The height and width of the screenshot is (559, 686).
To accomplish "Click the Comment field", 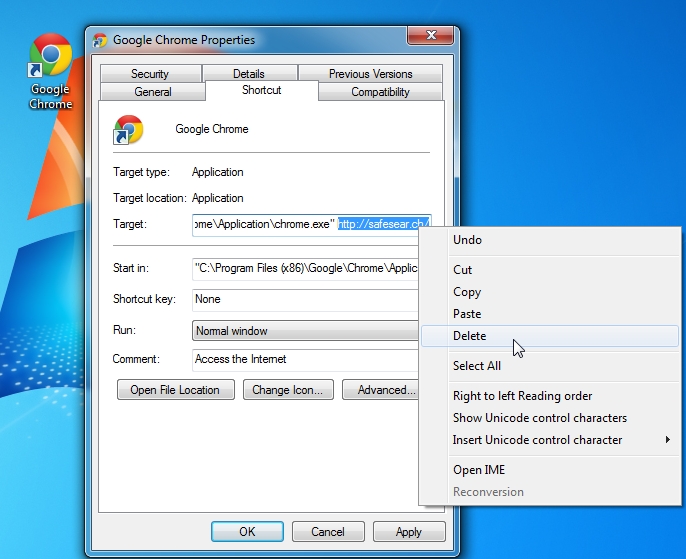I will (x=305, y=360).
